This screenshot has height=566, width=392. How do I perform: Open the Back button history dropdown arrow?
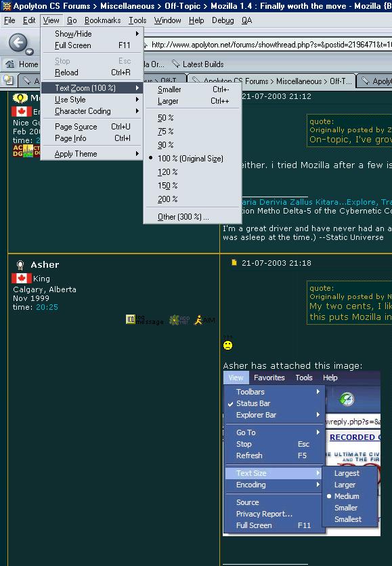coord(30,52)
